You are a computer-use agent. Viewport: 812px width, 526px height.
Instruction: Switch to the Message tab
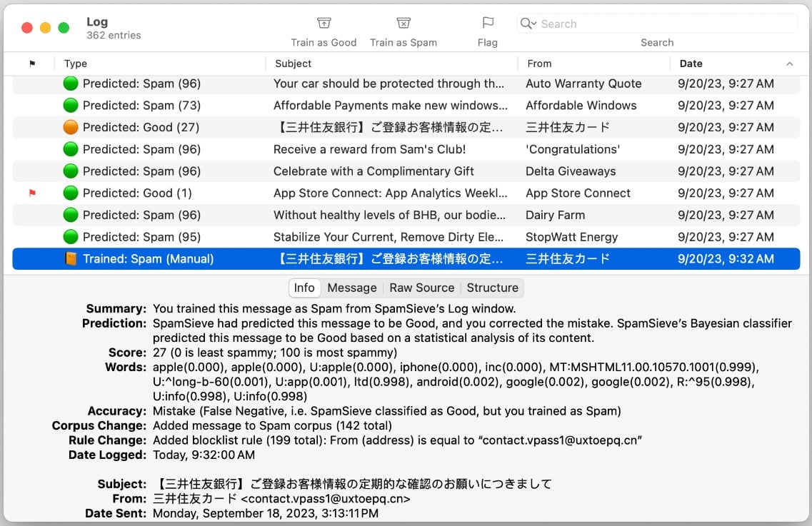[x=352, y=288]
